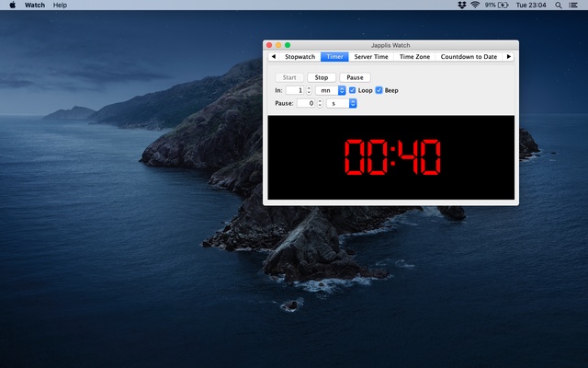Screen dimensions: 588x368
Task: Open the Apple menu
Action: coord(12,5)
